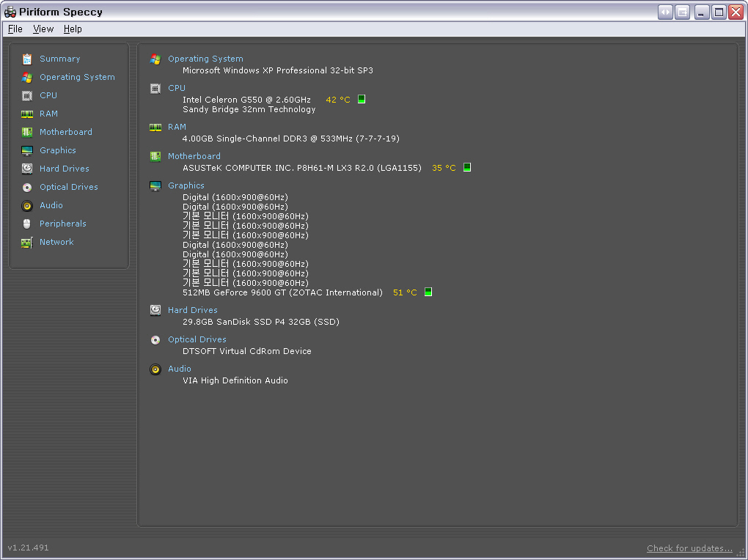
Task: Open Peripherals in the sidebar
Action: (x=63, y=224)
